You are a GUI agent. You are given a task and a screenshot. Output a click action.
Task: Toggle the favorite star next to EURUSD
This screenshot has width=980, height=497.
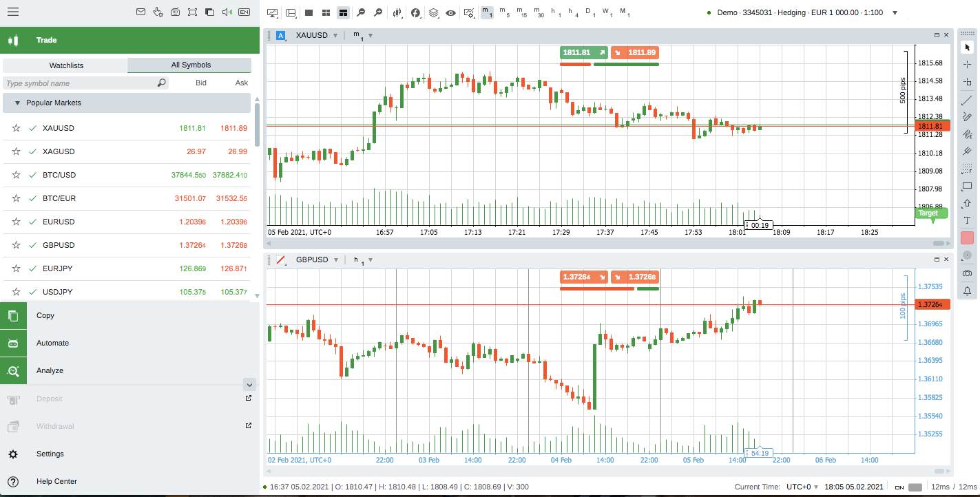pyautogui.click(x=16, y=222)
